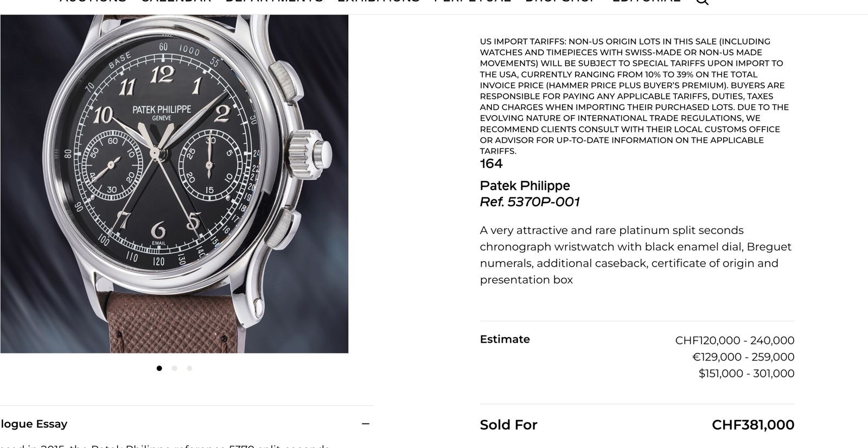
Task: Switch to the second image dot
Action: point(174,368)
